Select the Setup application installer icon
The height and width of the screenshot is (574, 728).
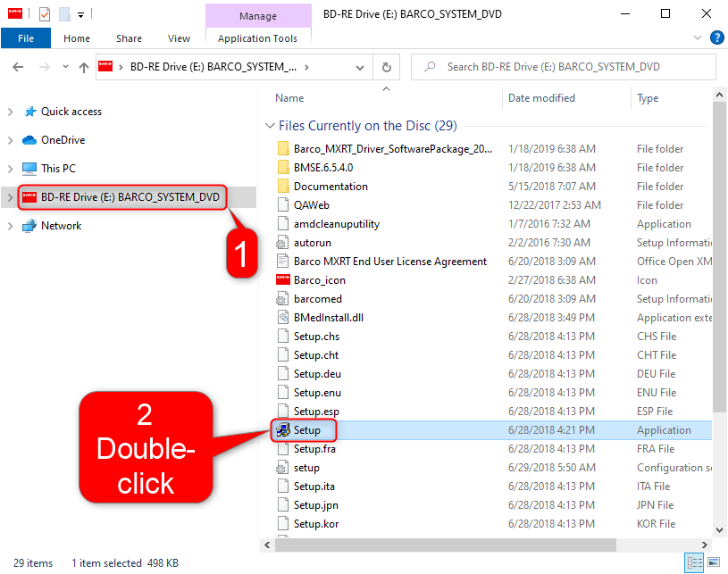coord(283,430)
